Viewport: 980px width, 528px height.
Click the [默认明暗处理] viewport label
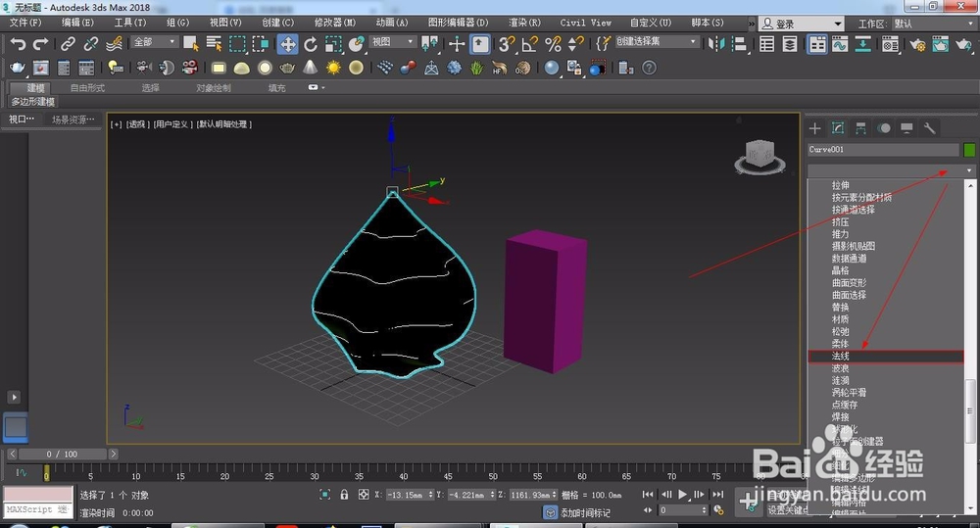point(224,124)
